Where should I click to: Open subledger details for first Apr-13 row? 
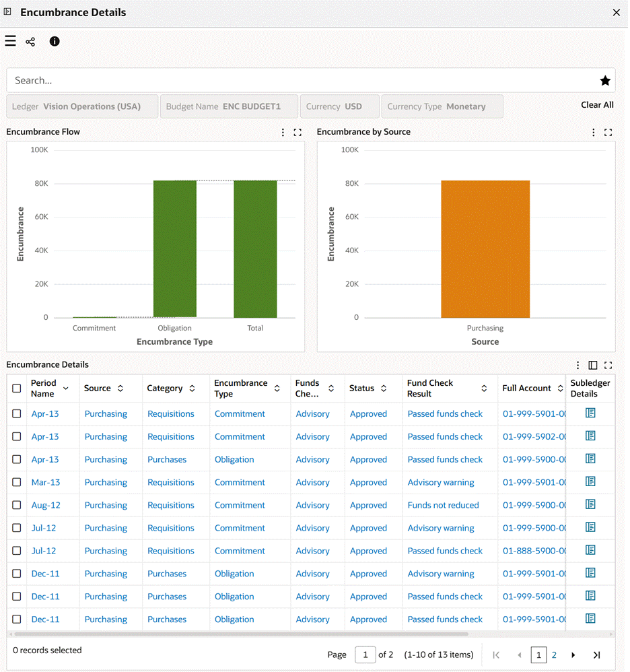(590, 413)
